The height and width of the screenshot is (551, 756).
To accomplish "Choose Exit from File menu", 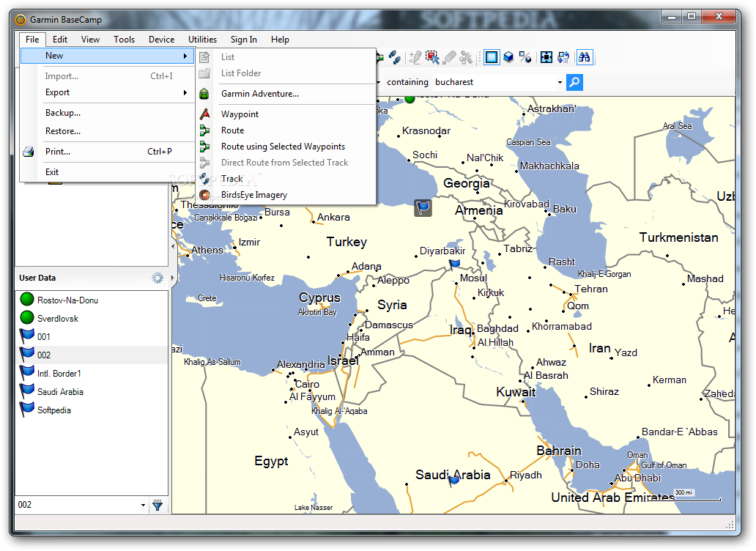I will click(107, 172).
